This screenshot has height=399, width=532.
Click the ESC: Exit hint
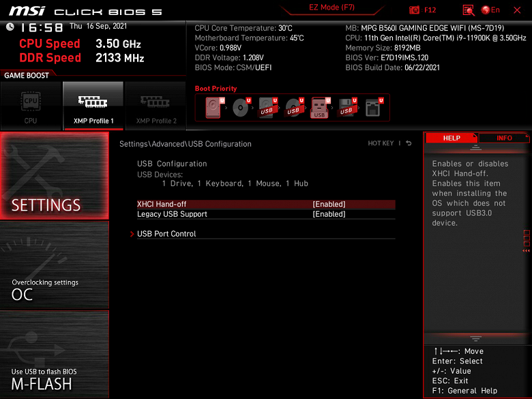(450, 381)
